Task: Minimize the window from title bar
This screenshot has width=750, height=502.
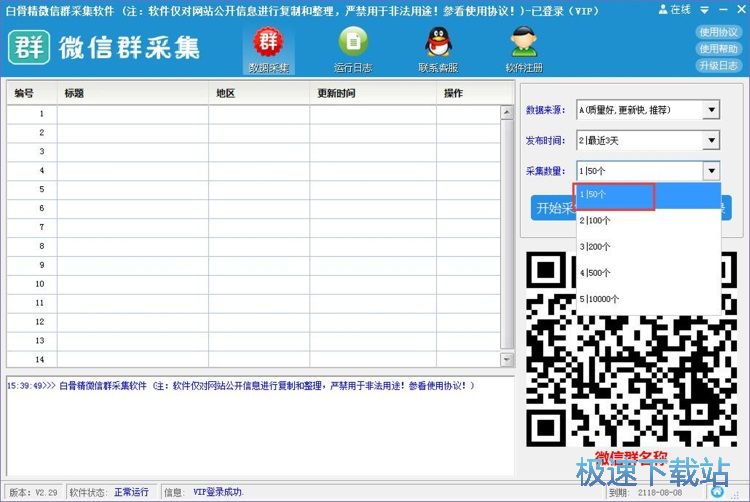Action: (x=723, y=10)
